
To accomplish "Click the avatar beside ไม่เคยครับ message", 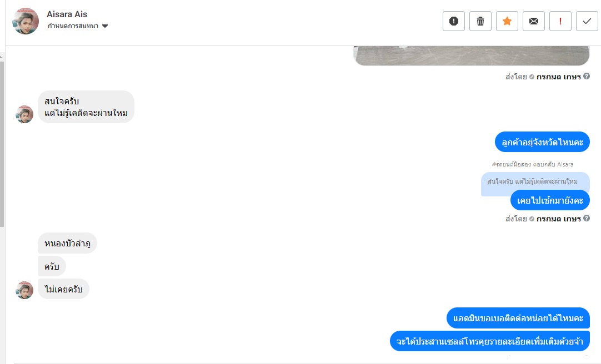I will (x=24, y=290).
